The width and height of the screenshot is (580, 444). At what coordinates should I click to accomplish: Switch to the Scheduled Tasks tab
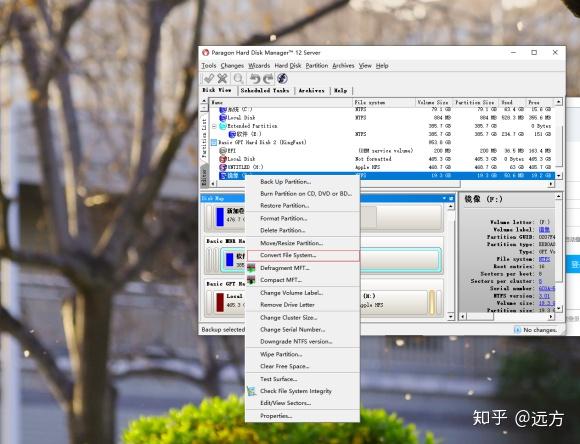click(x=265, y=90)
